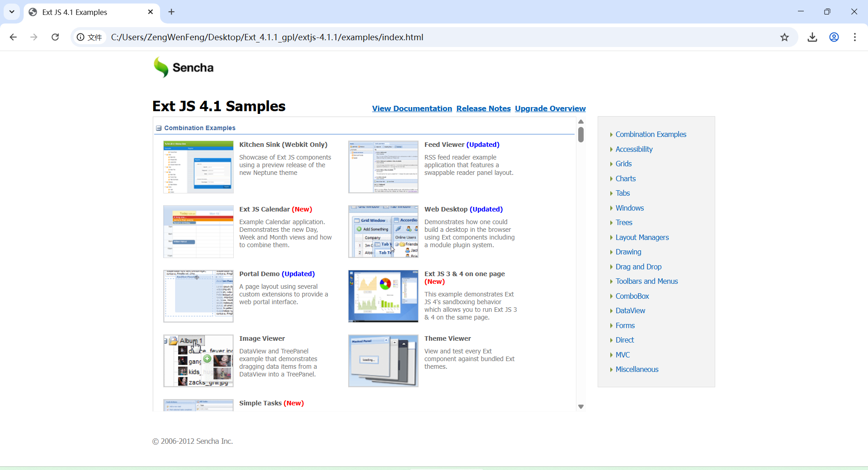
Task: Open a new browser tab
Action: (171, 12)
